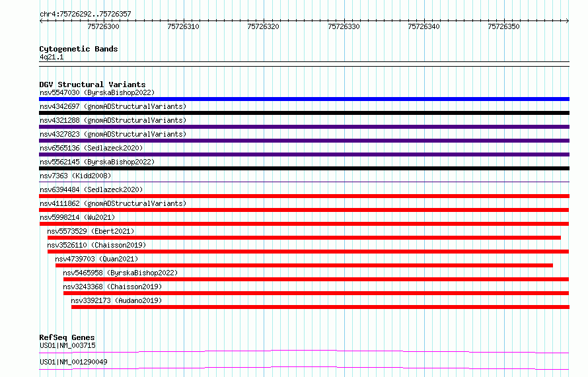Open nsv4739703 (Quan2021) label

96,259
